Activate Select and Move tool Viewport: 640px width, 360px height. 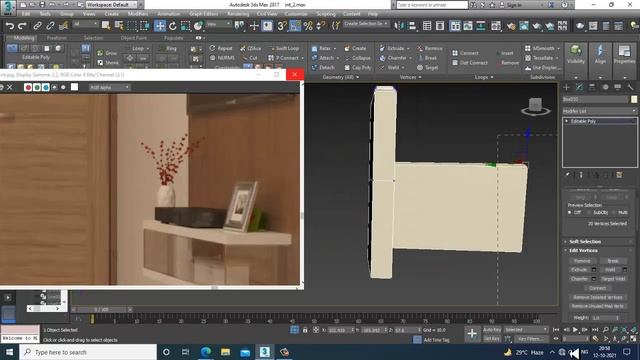tap(160, 26)
